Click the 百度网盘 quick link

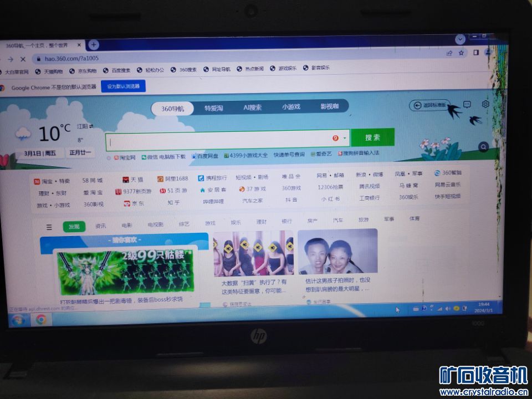[204, 156]
